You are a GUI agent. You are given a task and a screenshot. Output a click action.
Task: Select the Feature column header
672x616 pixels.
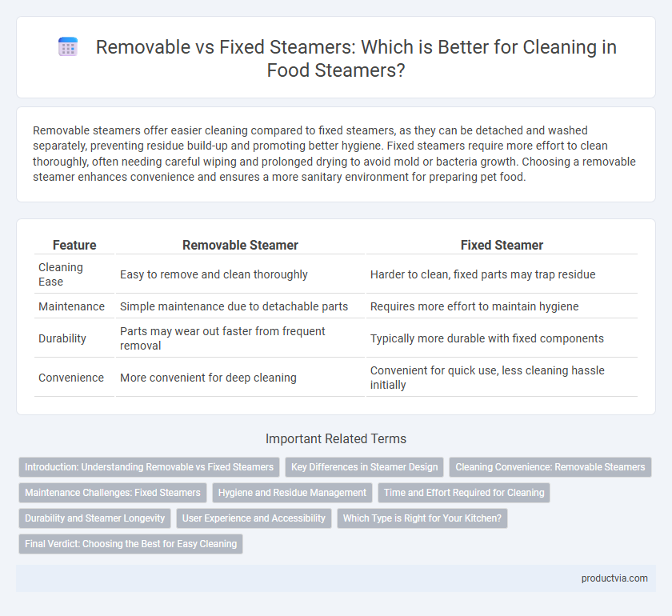point(74,245)
